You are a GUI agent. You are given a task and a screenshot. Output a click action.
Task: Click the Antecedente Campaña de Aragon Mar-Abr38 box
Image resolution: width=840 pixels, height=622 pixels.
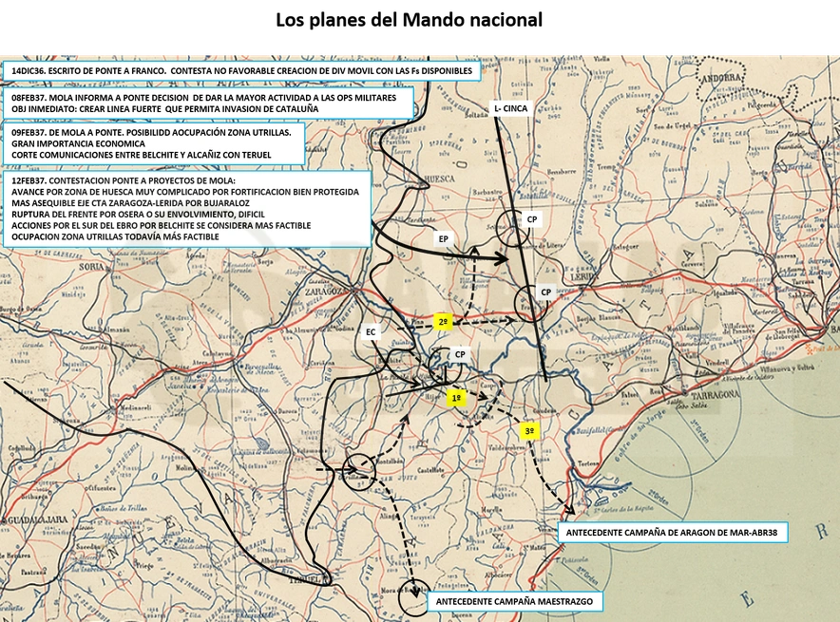[x=673, y=533]
